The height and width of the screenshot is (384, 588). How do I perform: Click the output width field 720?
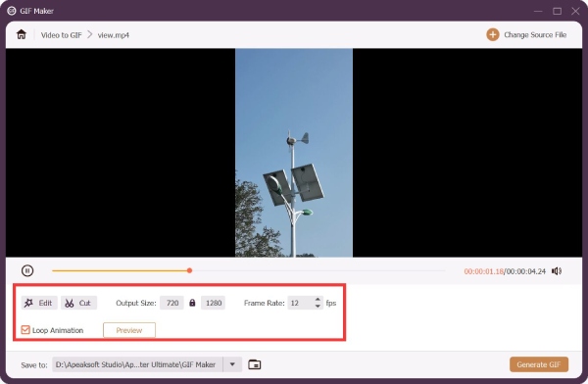pos(172,303)
